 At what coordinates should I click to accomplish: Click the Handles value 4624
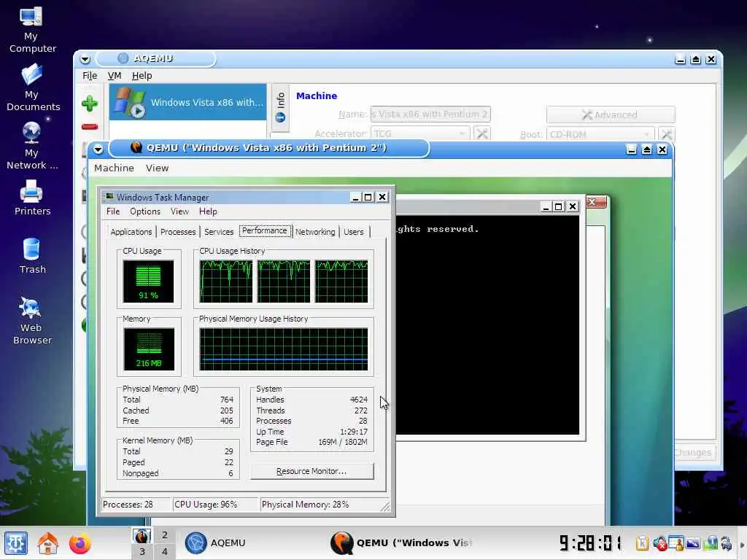(359, 400)
